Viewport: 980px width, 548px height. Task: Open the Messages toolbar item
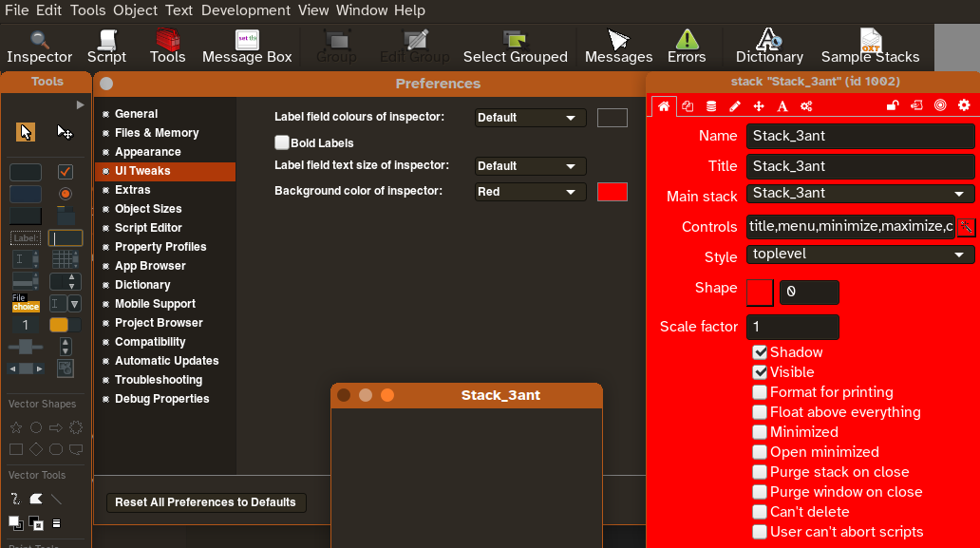[618, 47]
